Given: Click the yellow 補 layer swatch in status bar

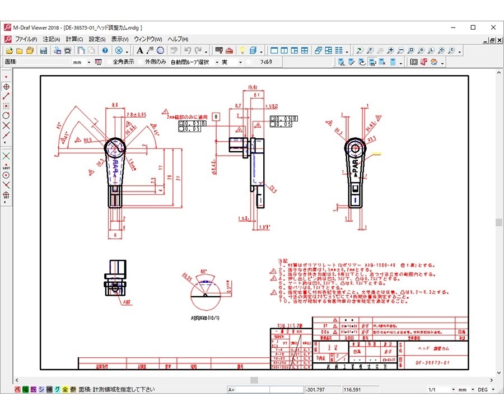Looking at the screenshot, I should point(49,389).
